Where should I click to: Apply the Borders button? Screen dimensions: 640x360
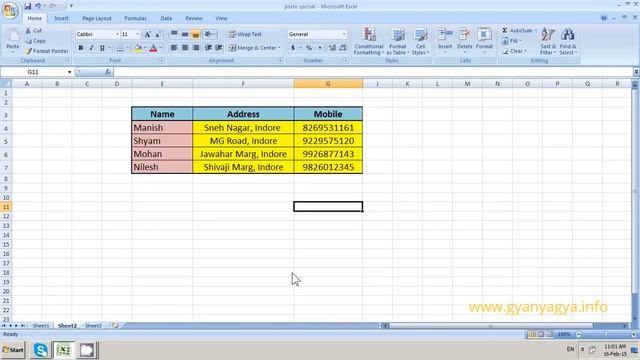120,48
